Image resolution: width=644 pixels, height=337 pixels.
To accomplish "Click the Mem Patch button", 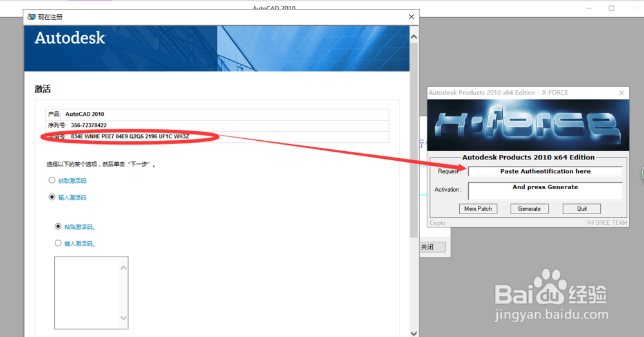I will pyautogui.click(x=478, y=208).
